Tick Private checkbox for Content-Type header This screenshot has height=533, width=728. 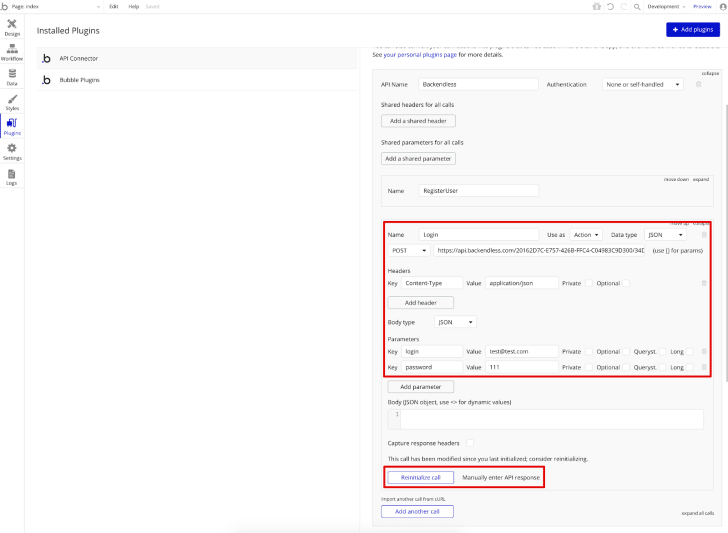[588, 283]
